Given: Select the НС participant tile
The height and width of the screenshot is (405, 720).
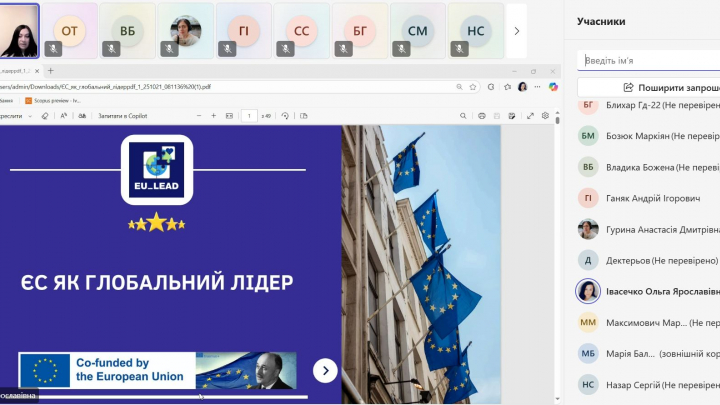Looking at the screenshot, I should [476, 31].
